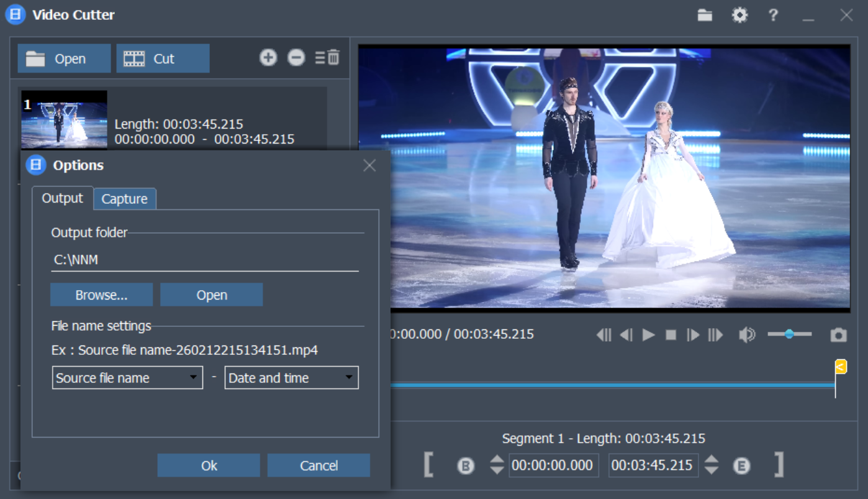Expand the Source file name dropdown

(127, 378)
